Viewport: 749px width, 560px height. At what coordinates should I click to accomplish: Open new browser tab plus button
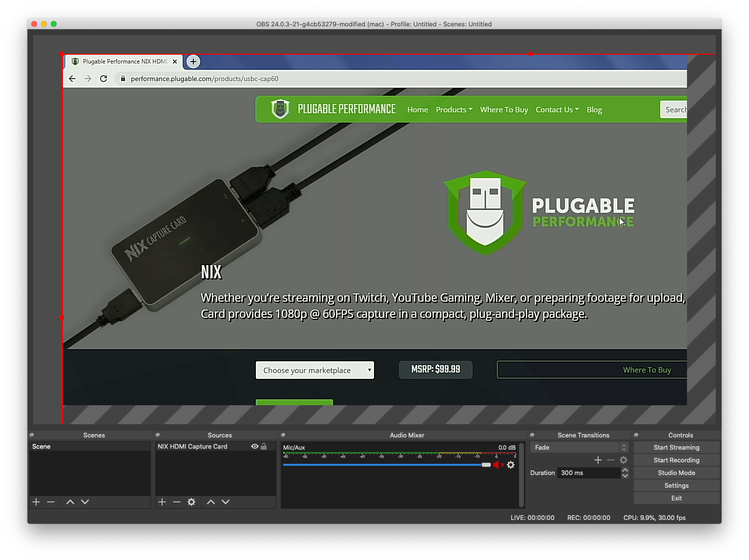[193, 62]
